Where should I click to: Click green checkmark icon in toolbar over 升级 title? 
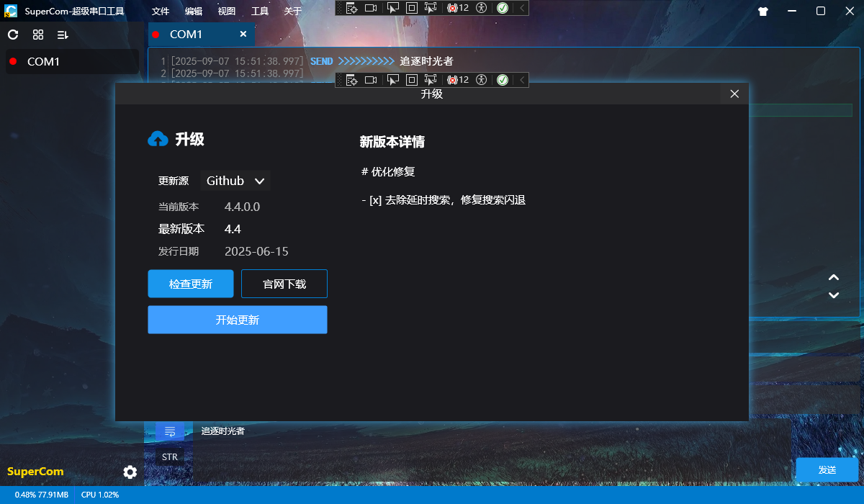(x=503, y=80)
